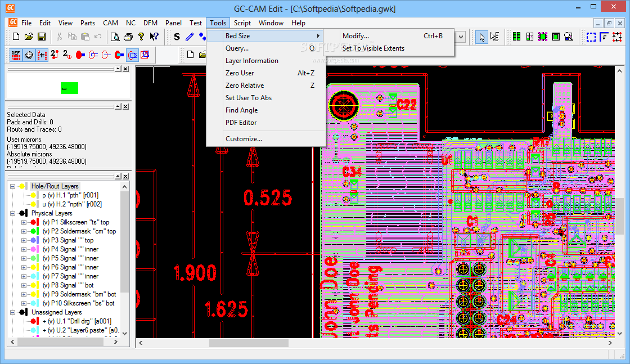Click the context help arrow-question icon
This screenshot has height=364, width=630.
coord(154,37)
